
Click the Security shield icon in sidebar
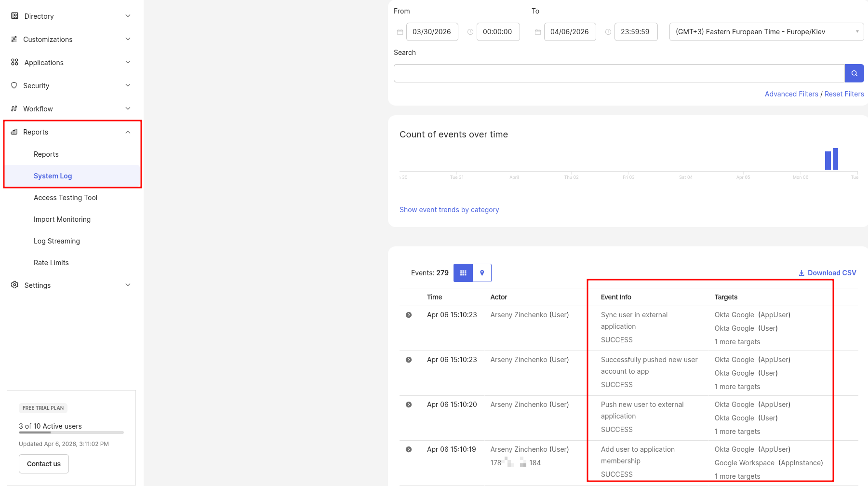click(x=14, y=85)
